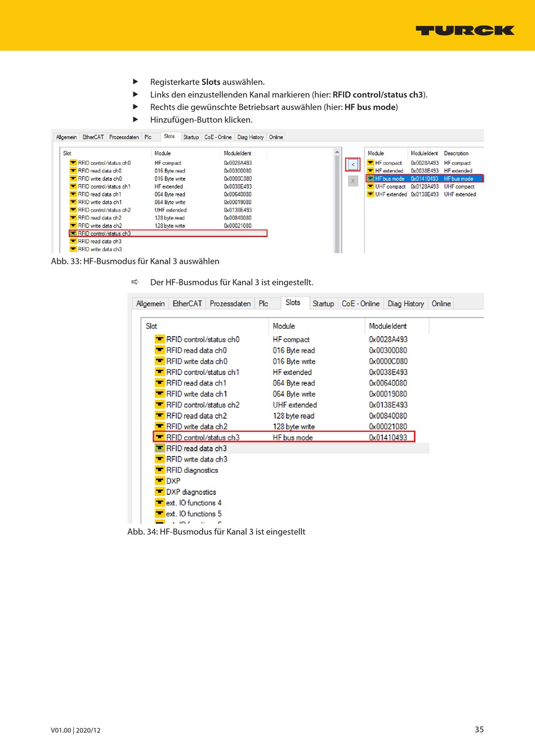Open CoE - Online tab in Abb. 33 screenshot
The height and width of the screenshot is (756, 535).
218,137
